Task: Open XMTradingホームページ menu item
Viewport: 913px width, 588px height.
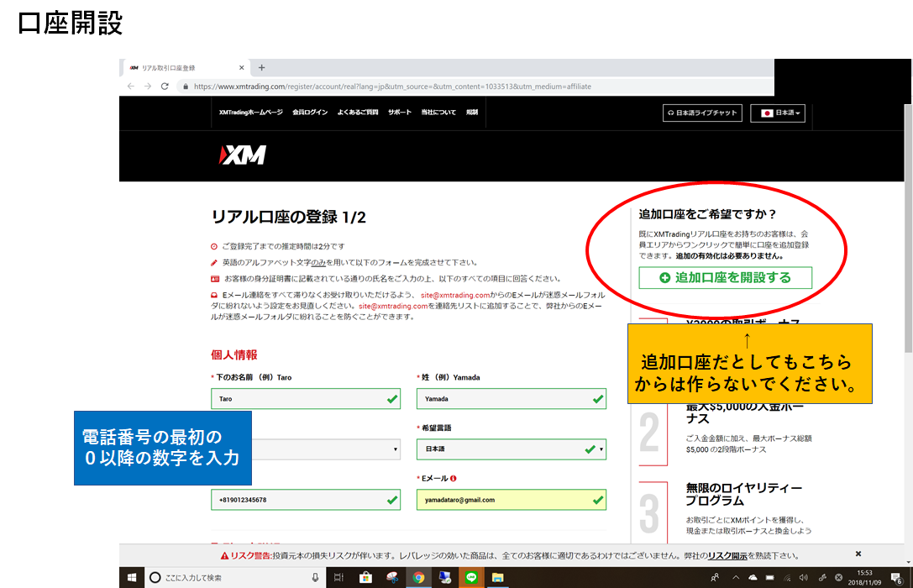Action: tap(251, 113)
